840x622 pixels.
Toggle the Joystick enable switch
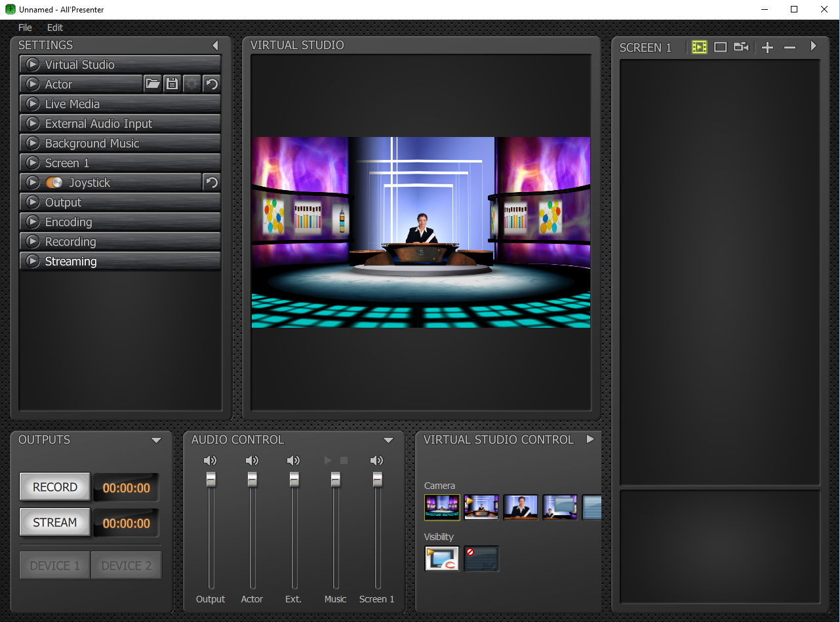coord(54,183)
